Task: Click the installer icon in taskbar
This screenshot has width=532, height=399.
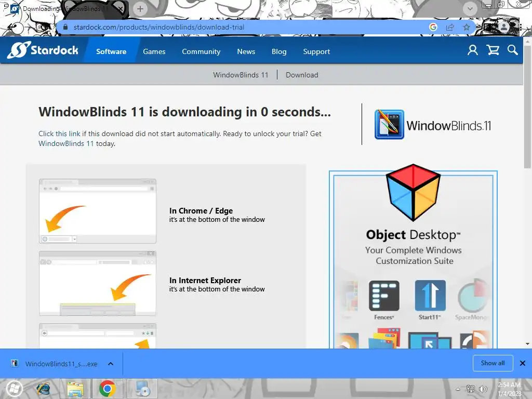Action: pyautogui.click(x=142, y=389)
